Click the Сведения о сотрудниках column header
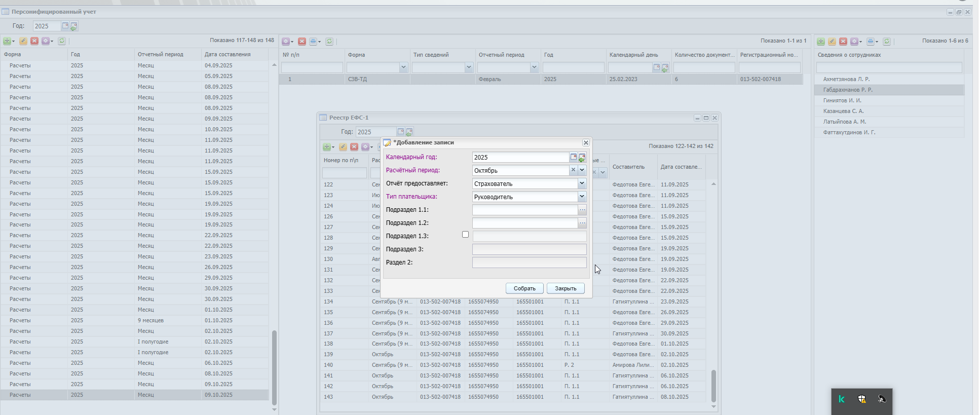This screenshot has height=415, width=980. pos(849,55)
